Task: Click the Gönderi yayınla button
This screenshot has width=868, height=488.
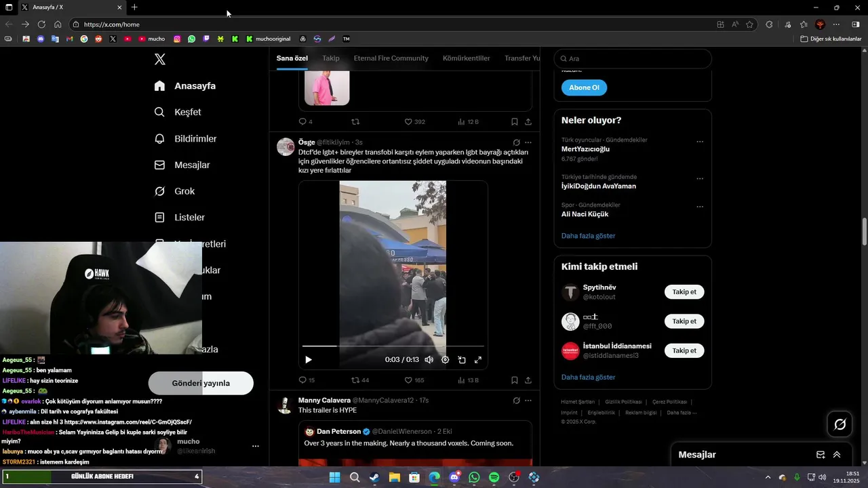Action: 201,383
